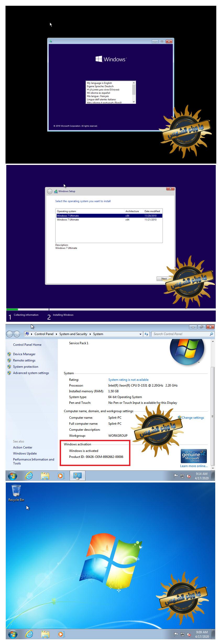Click network tray icon near 9:09 AM clock
The image size is (221, 644).
pyautogui.click(x=182, y=634)
